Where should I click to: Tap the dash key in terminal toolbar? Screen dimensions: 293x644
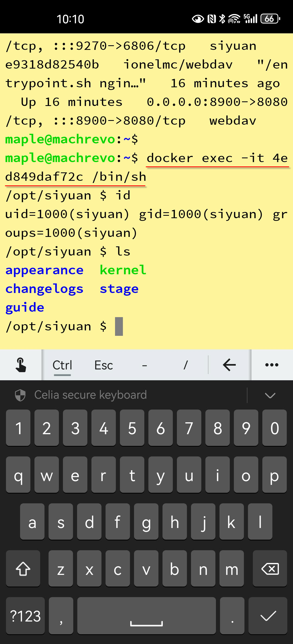coord(145,365)
